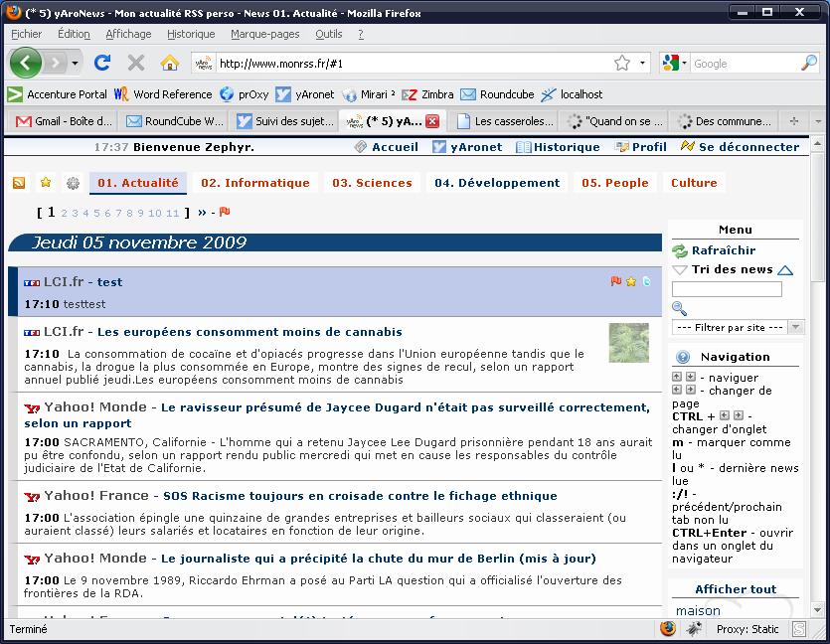
Task: Switch to the '02. Informatique' tab
Action: point(255,183)
